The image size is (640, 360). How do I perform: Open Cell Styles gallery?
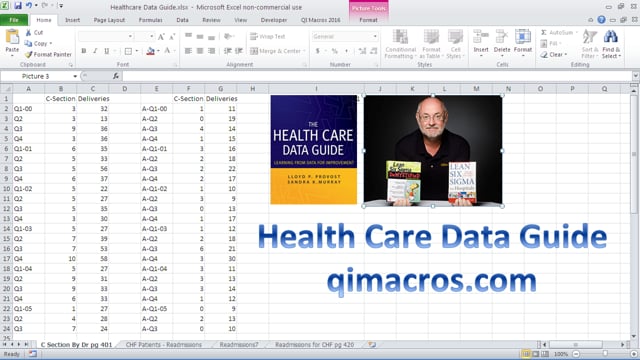[455, 44]
